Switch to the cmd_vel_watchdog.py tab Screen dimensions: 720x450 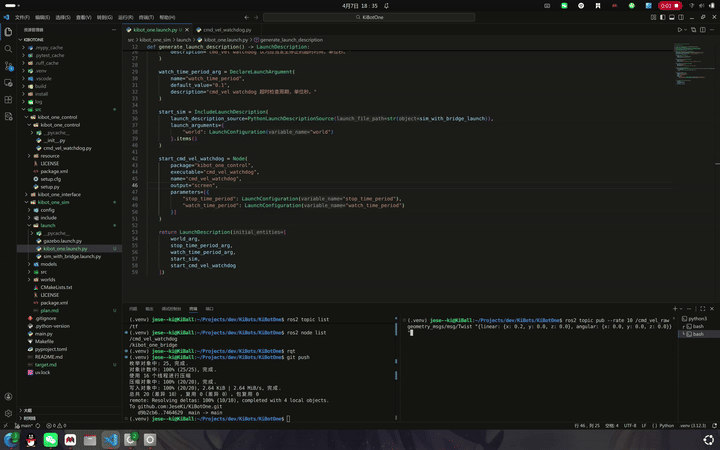(x=228, y=30)
